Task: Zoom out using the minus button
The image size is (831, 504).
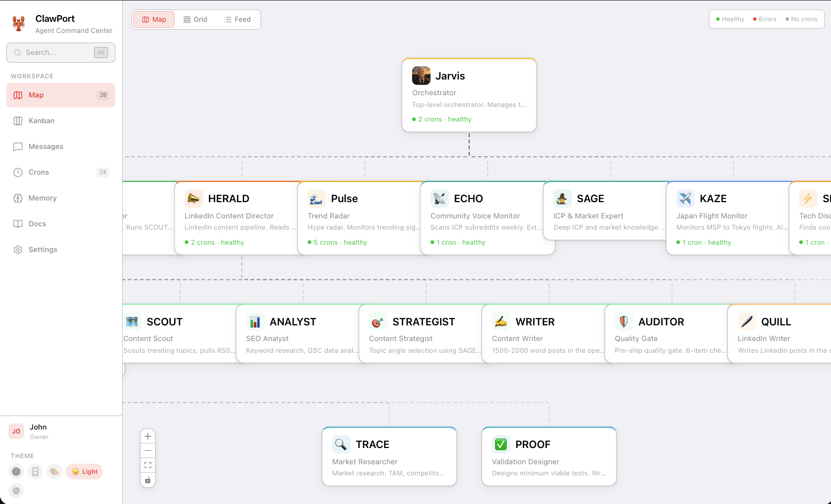Action: 148,450
